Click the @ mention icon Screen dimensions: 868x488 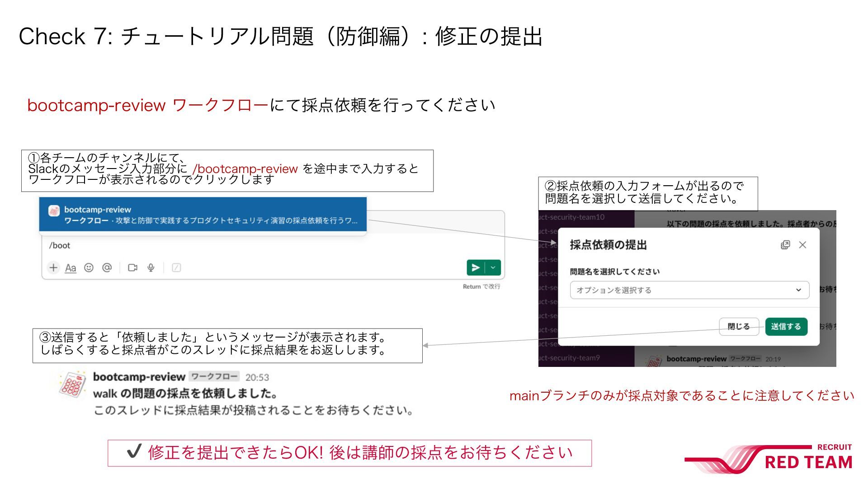coord(107,267)
